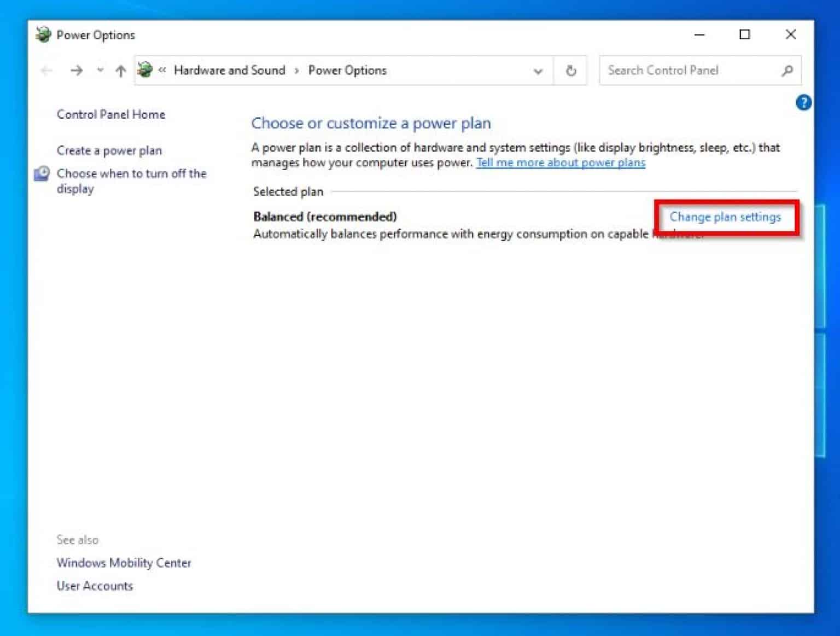
Task: Open the address bar dropdown chevron
Action: 538,71
